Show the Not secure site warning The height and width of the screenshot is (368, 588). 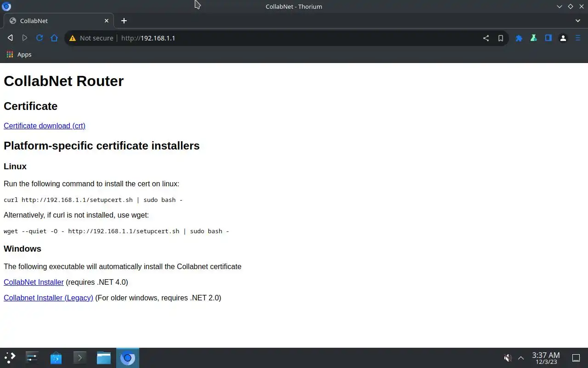(x=91, y=38)
